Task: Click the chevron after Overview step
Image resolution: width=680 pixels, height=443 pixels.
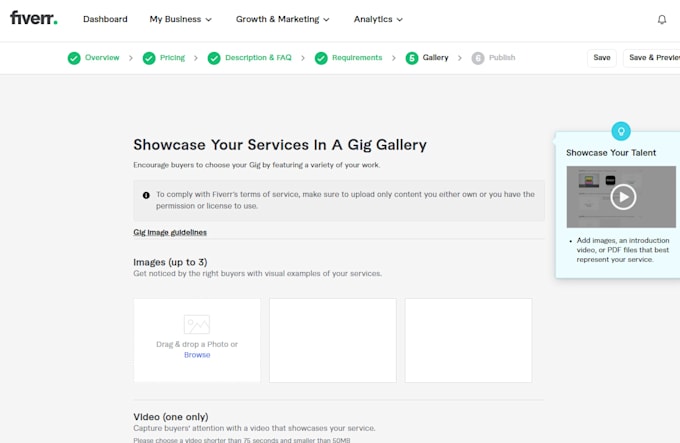Action: [x=131, y=58]
